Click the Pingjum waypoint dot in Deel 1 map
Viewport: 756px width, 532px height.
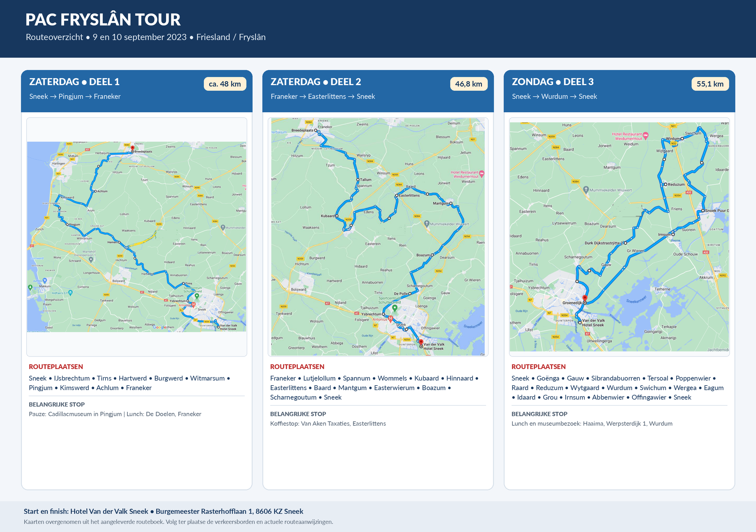pyautogui.click(x=67, y=225)
